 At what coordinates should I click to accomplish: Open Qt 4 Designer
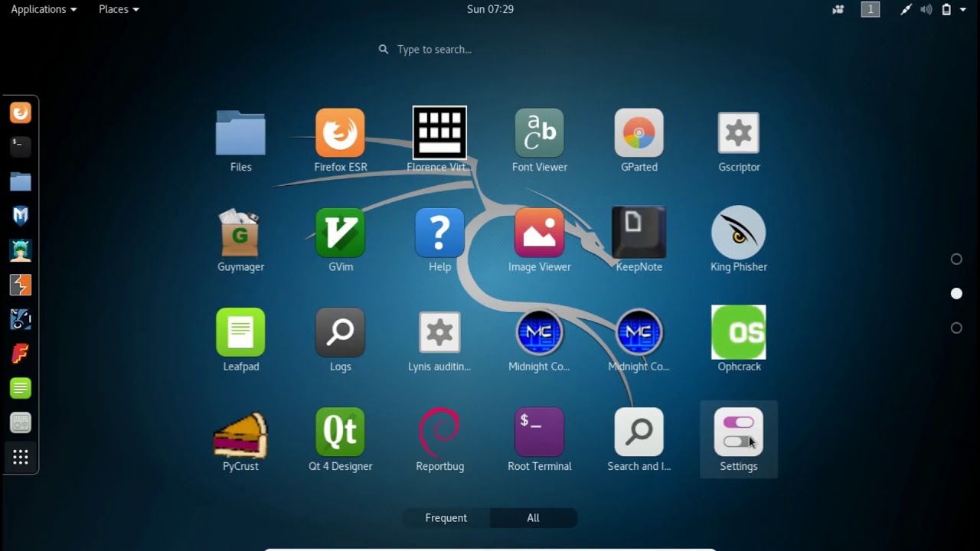[340, 439]
